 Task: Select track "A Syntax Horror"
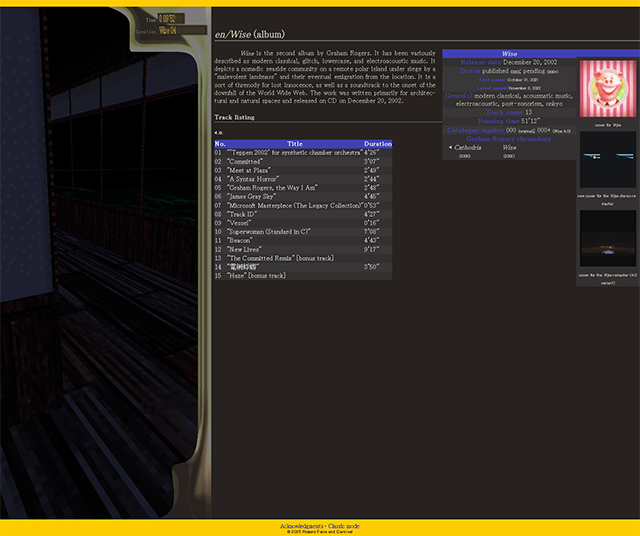point(256,179)
